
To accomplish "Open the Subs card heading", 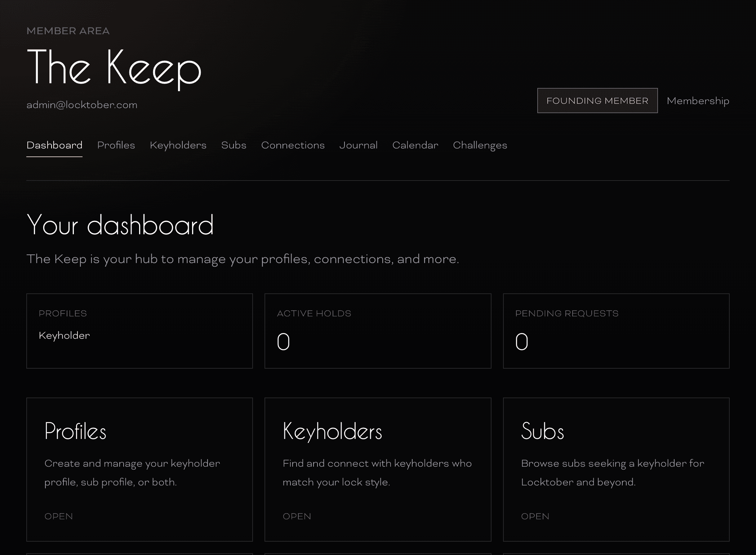I will 542,431.
